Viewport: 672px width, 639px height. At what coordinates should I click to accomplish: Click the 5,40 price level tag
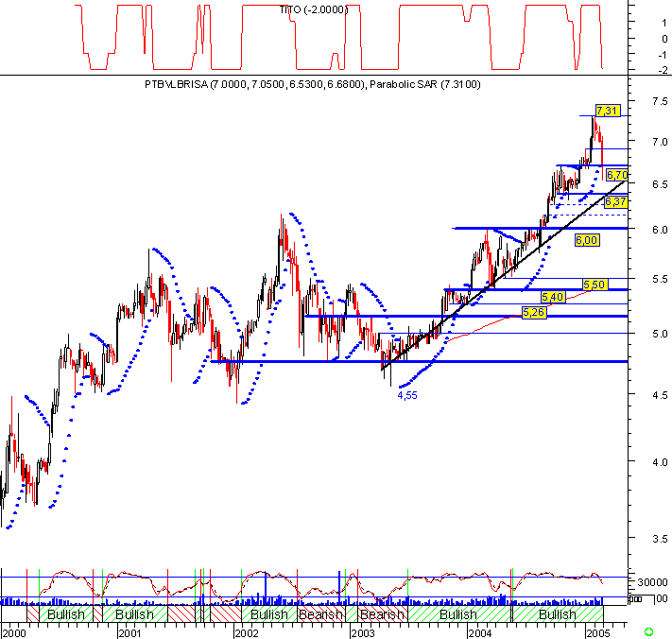(553, 297)
